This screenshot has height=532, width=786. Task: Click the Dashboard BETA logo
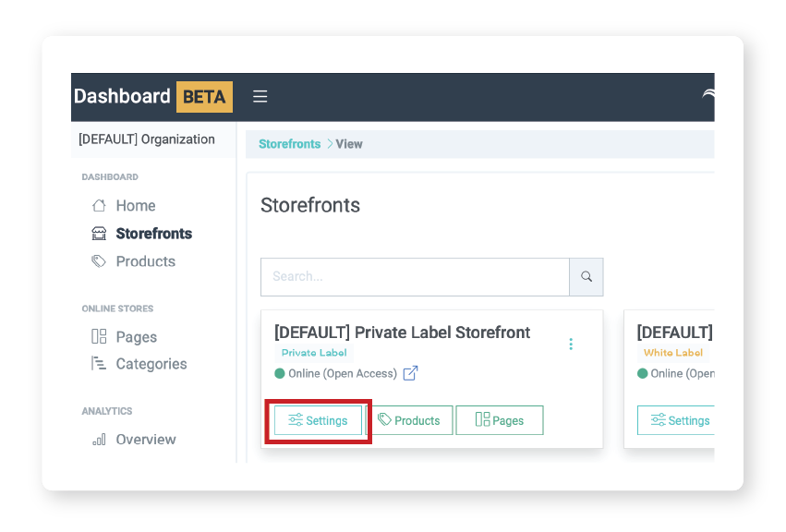click(x=152, y=96)
